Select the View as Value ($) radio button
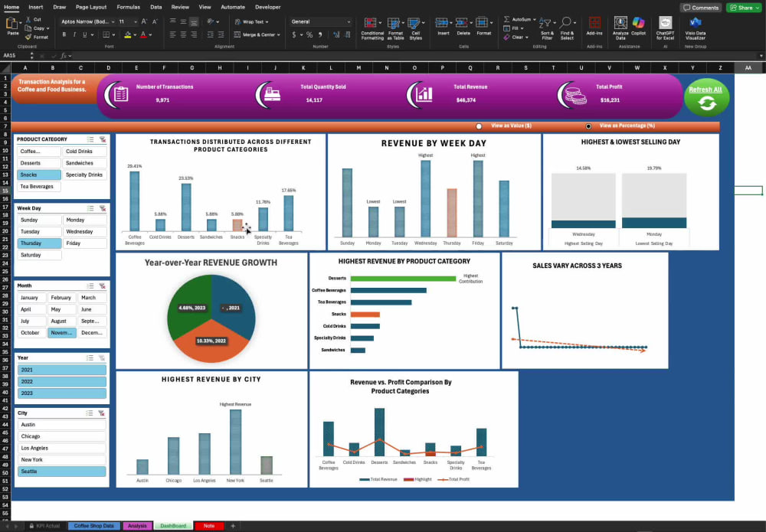The image size is (766, 532). coord(479,126)
